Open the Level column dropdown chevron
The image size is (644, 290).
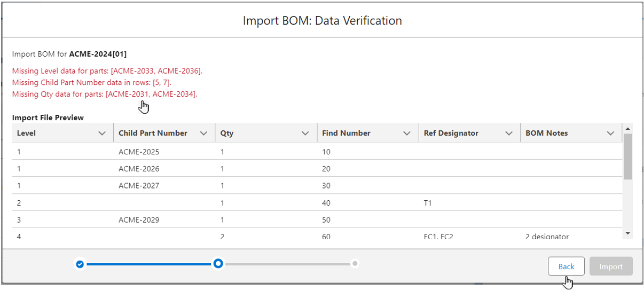click(102, 134)
